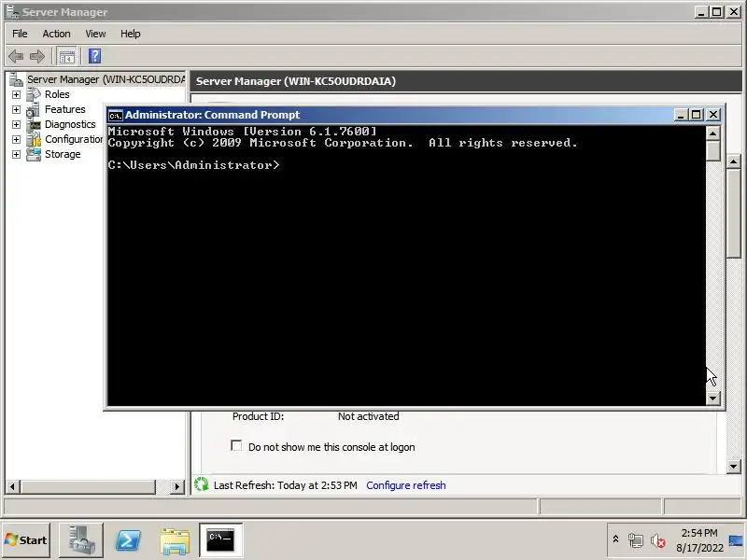Open Command Prompt title bar system icon
The image size is (747, 560).
(115, 115)
